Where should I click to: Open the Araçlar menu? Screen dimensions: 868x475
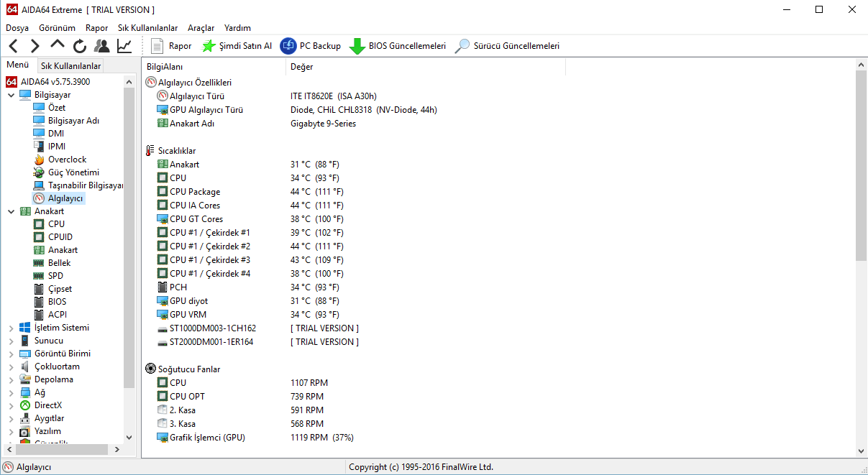pos(201,28)
